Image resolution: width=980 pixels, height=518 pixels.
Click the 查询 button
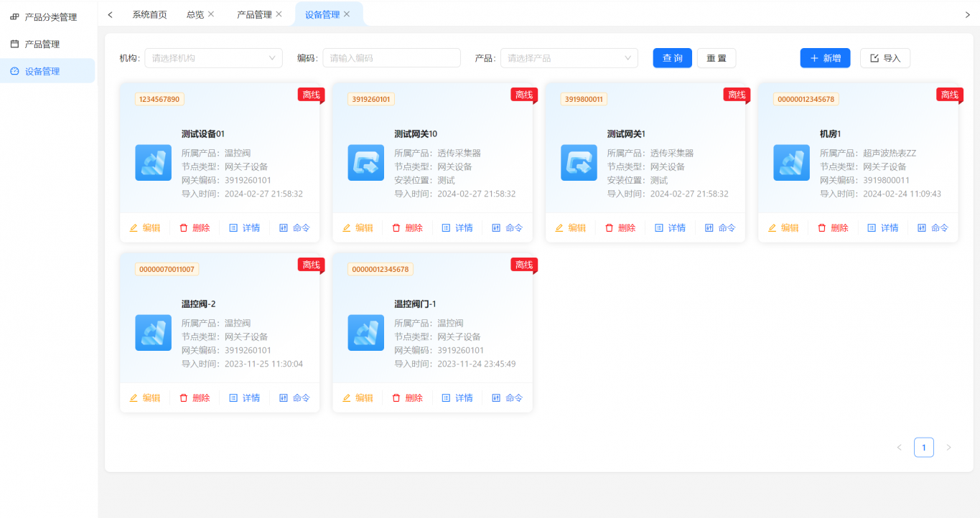(672, 58)
